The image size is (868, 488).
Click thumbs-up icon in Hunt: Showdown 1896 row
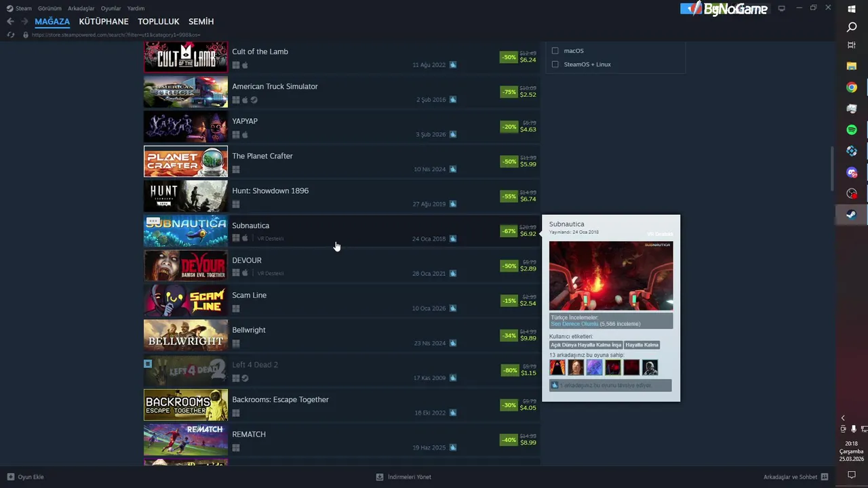[453, 204]
